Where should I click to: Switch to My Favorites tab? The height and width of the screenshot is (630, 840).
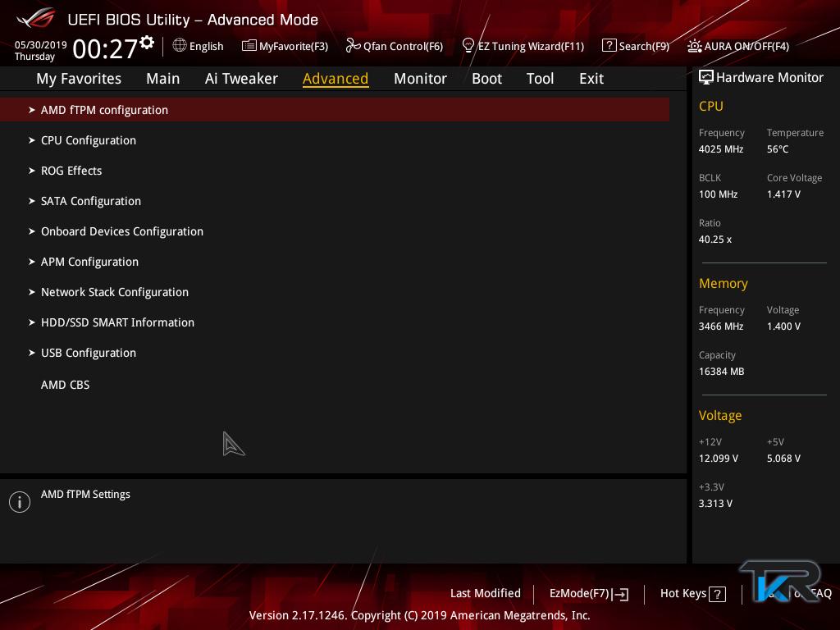point(79,79)
